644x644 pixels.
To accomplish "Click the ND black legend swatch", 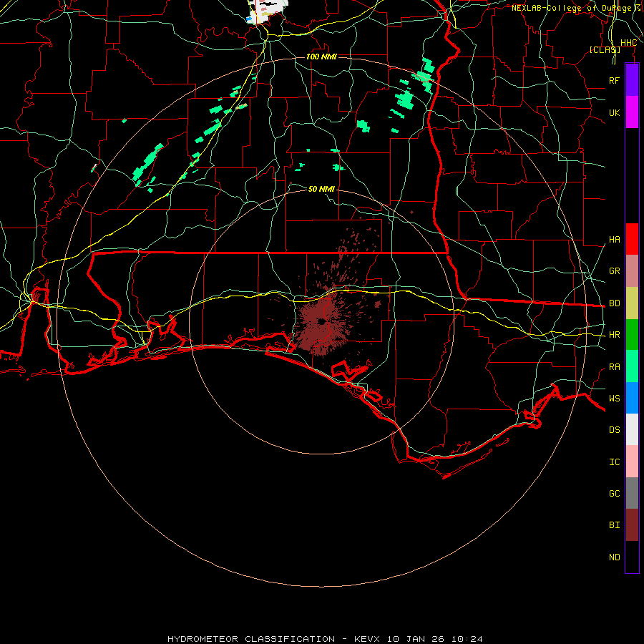I will point(632,557).
